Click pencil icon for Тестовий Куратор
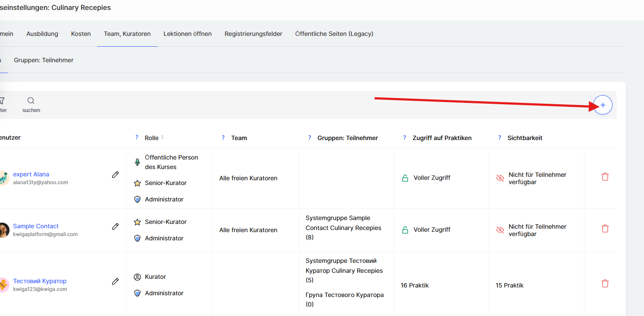Screen dimensions: 644x316 [x=115, y=281]
